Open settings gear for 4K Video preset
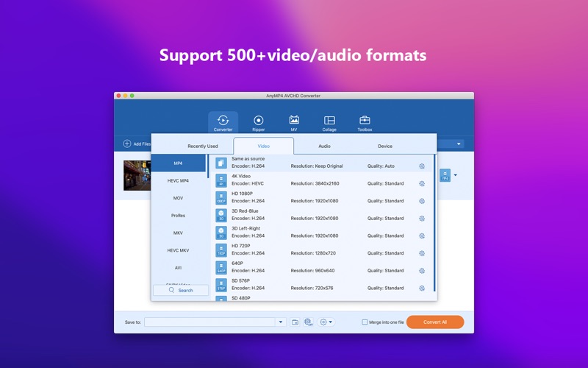The height and width of the screenshot is (368, 588). click(x=422, y=183)
